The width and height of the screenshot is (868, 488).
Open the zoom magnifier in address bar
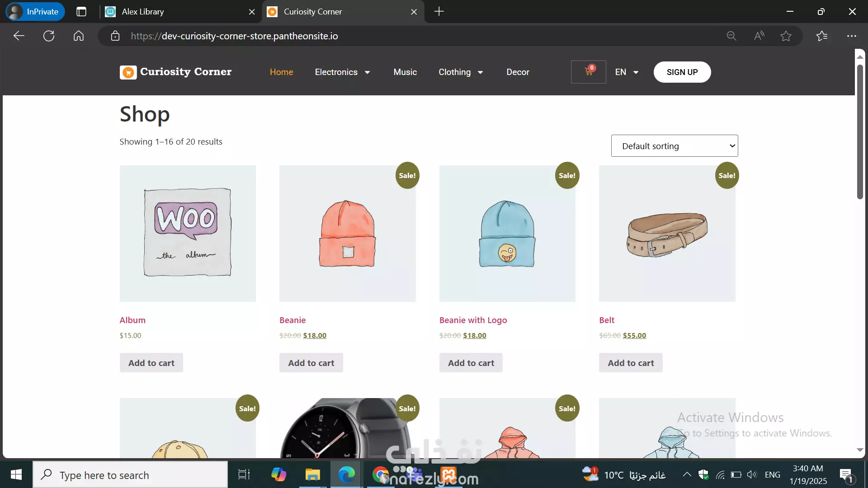pos(731,36)
